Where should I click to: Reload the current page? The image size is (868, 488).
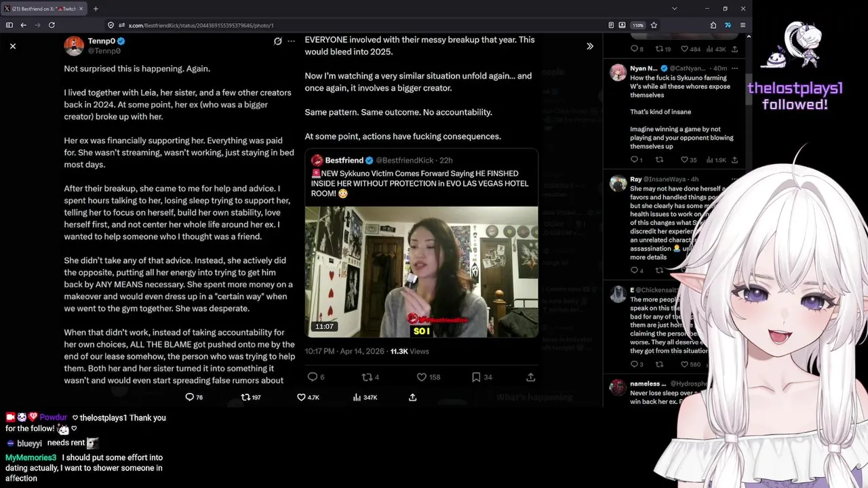pos(52,25)
